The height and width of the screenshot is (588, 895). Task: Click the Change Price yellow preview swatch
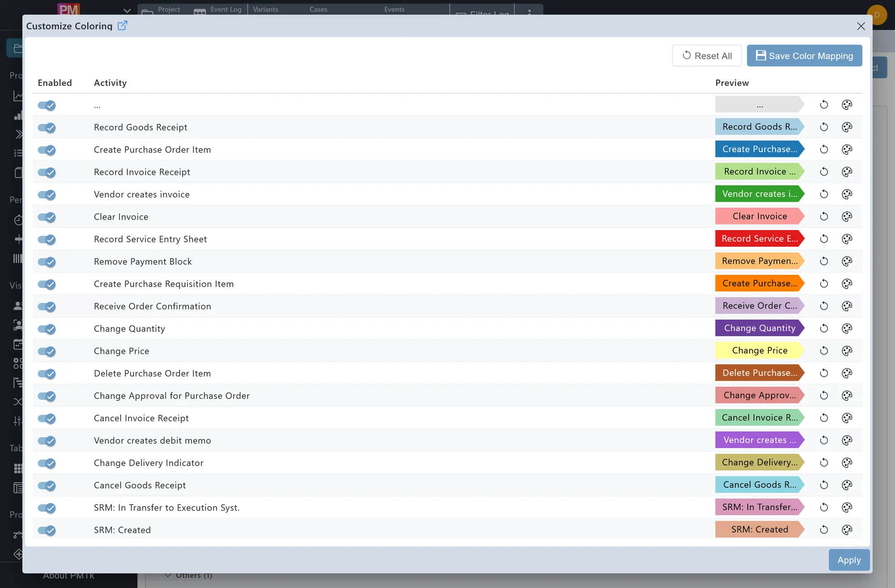point(759,351)
